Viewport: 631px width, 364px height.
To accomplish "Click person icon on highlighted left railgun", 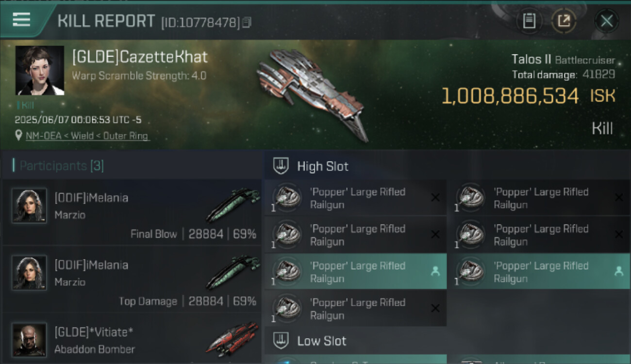I will 435,272.
